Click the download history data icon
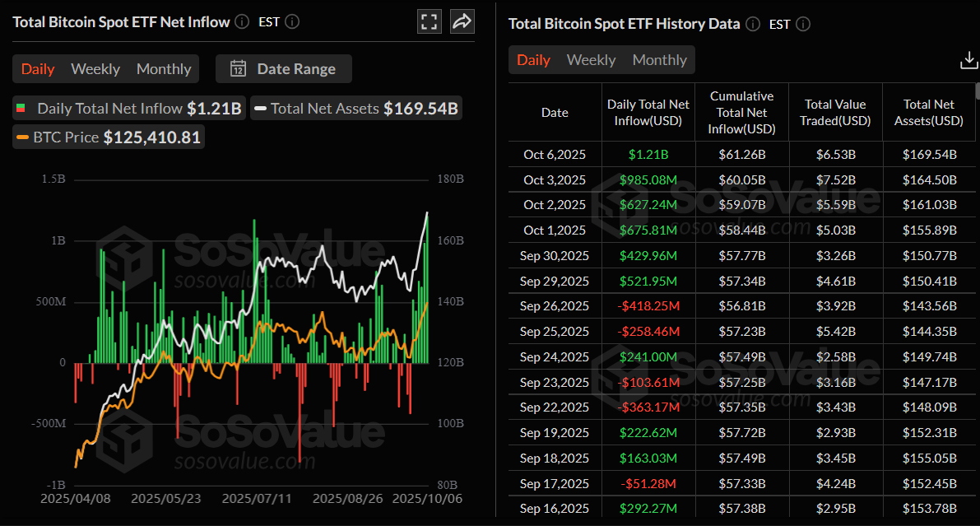980x526 pixels. pos(968,61)
